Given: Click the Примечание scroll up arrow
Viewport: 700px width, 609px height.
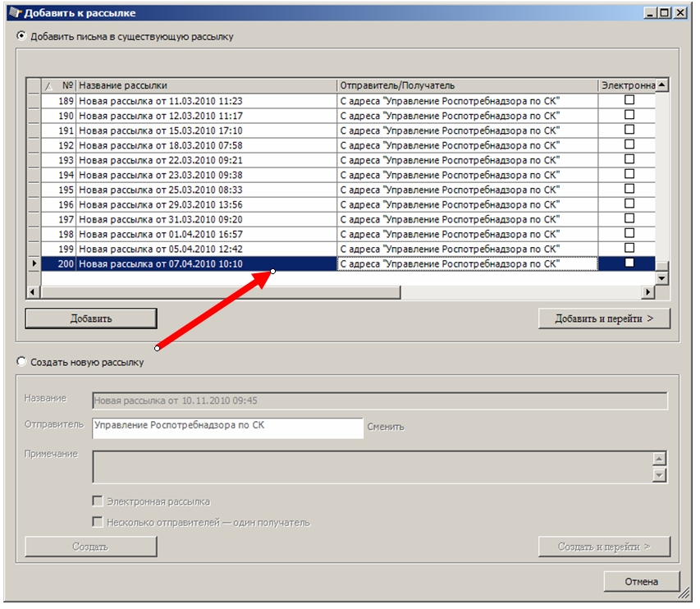Looking at the screenshot, I should (x=659, y=459).
